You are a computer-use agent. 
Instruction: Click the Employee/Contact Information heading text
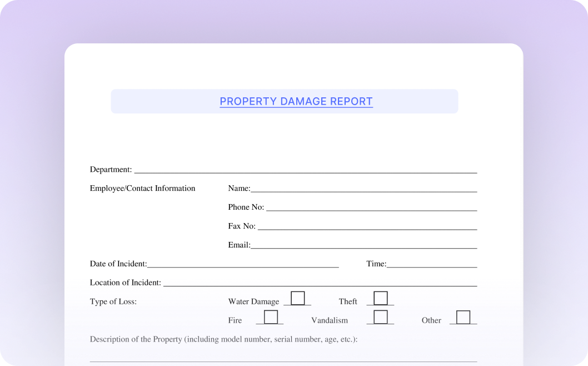click(x=143, y=189)
